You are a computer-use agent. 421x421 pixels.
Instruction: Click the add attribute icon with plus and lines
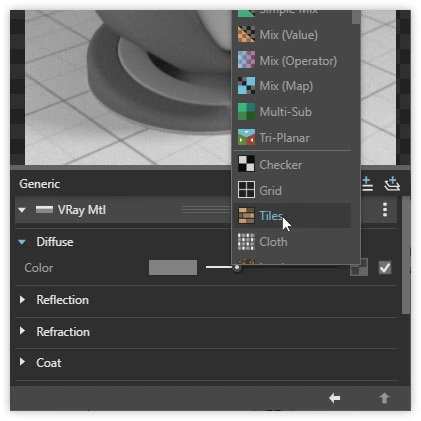pyautogui.click(x=367, y=184)
